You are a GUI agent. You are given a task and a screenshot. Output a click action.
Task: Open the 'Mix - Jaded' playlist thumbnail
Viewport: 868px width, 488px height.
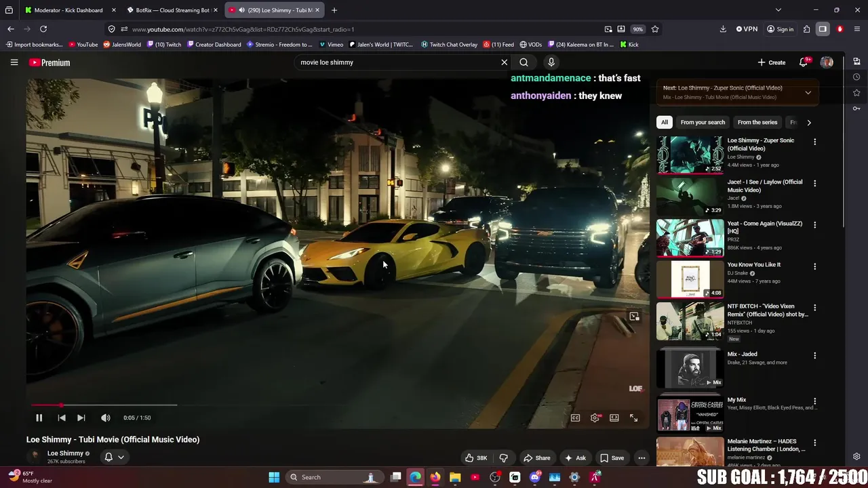(x=690, y=368)
